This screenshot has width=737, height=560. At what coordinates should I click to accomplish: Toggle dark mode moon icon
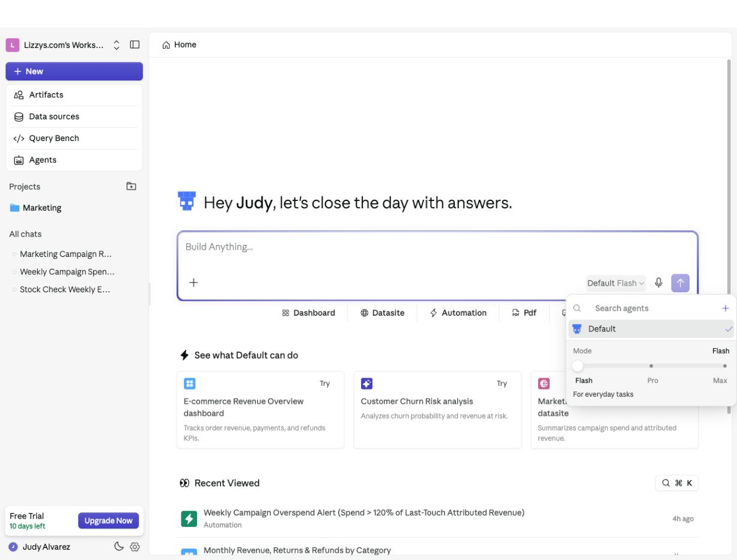coord(119,546)
